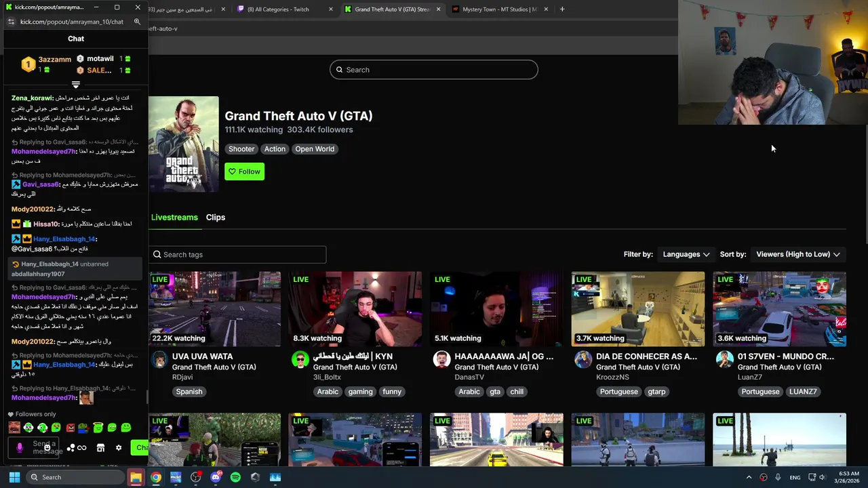The width and height of the screenshot is (868, 488).
Task: Open UVA UVA WATA stream thumbnail
Action: (x=215, y=309)
